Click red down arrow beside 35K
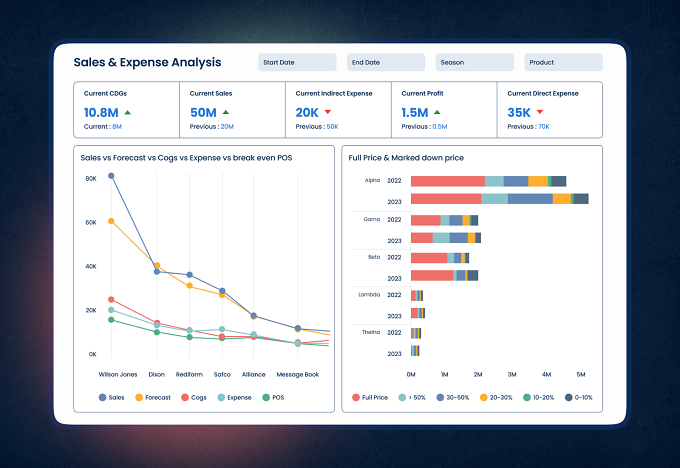680x468 pixels. tap(540, 112)
